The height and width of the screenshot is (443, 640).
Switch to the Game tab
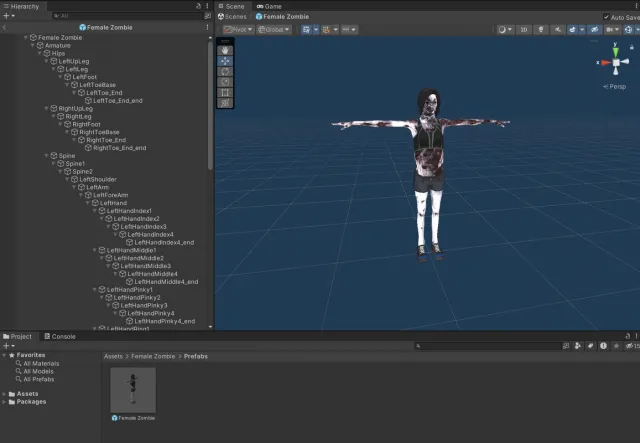(x=269, y=6)
